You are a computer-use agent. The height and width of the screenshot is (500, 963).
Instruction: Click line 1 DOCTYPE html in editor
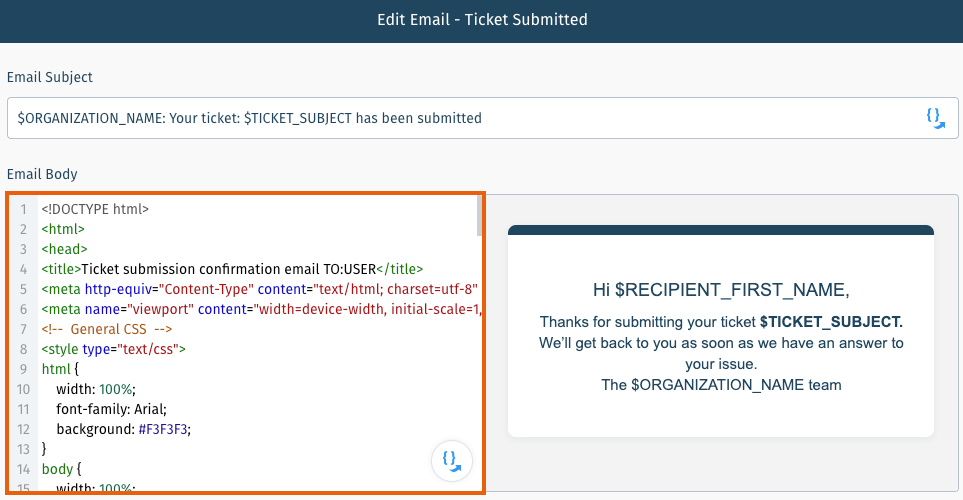pos(95,209)
